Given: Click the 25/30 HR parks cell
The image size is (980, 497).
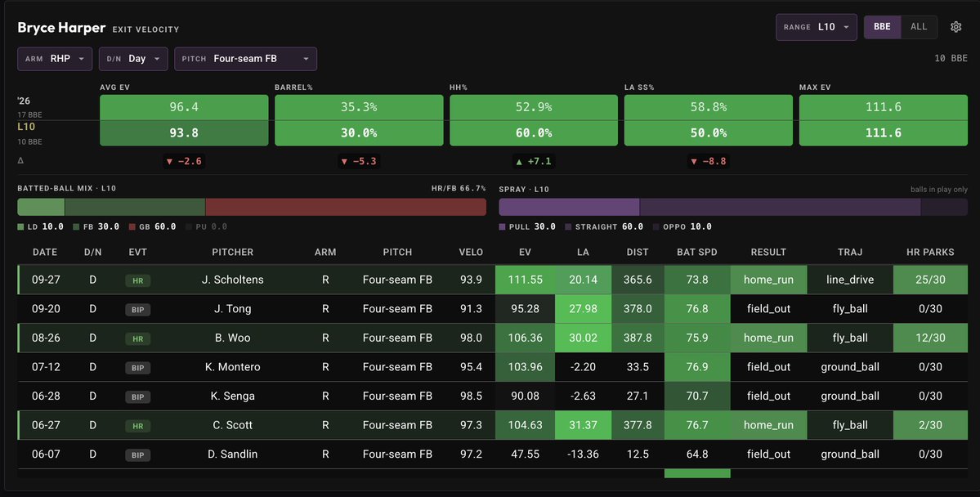Looking at the screenshot, I should (930, 280).
